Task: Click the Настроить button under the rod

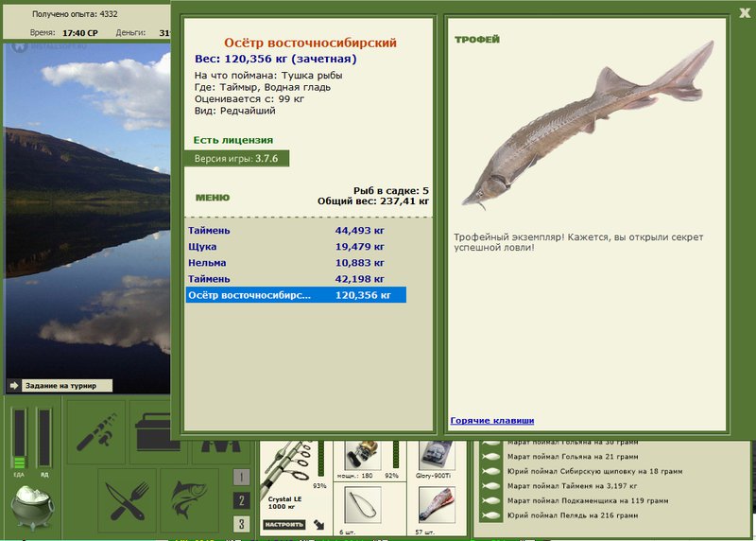Action: tap(284, 524)
